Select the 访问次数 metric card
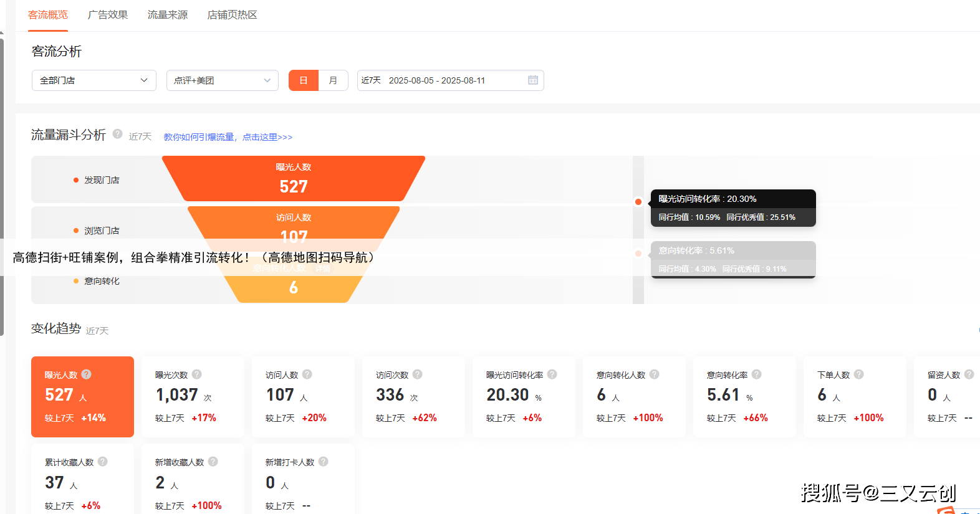This screenshot has height=514, width=980. coord(413,396)
